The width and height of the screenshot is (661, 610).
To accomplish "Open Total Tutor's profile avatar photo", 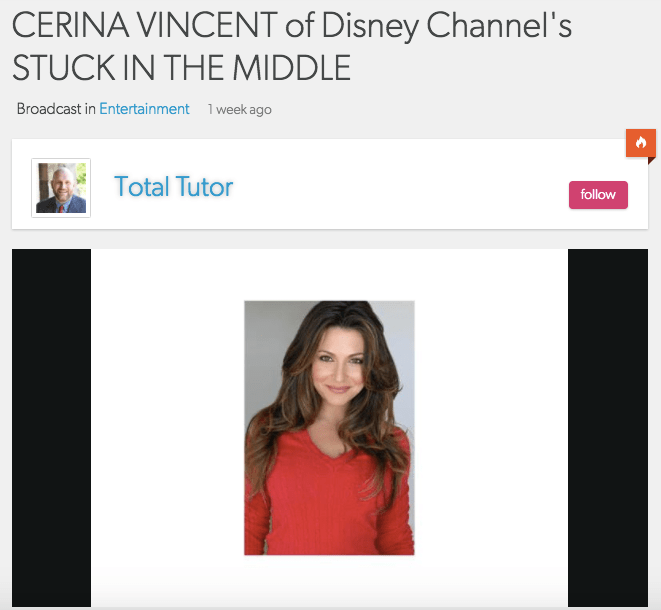I will (x=61, y=188).
